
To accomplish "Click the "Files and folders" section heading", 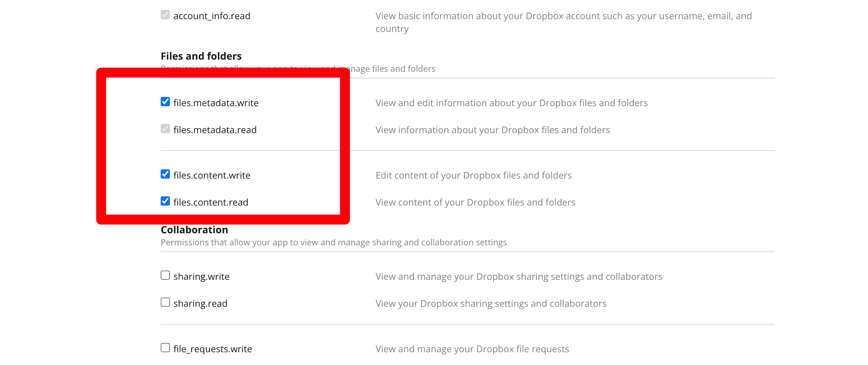I will pos(201,56).
